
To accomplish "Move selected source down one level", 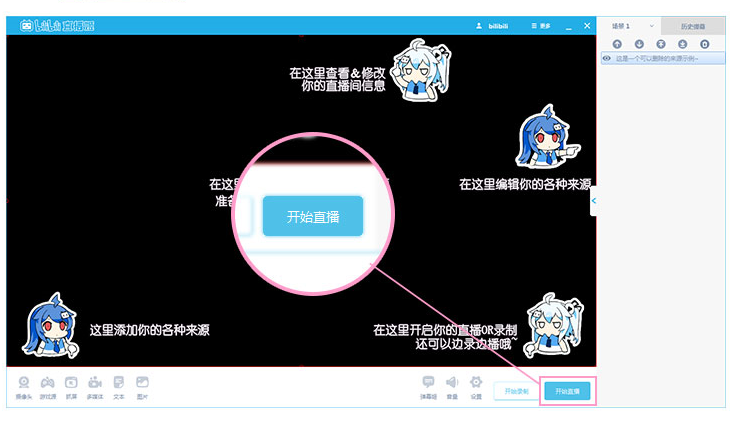I will (639, 44).
